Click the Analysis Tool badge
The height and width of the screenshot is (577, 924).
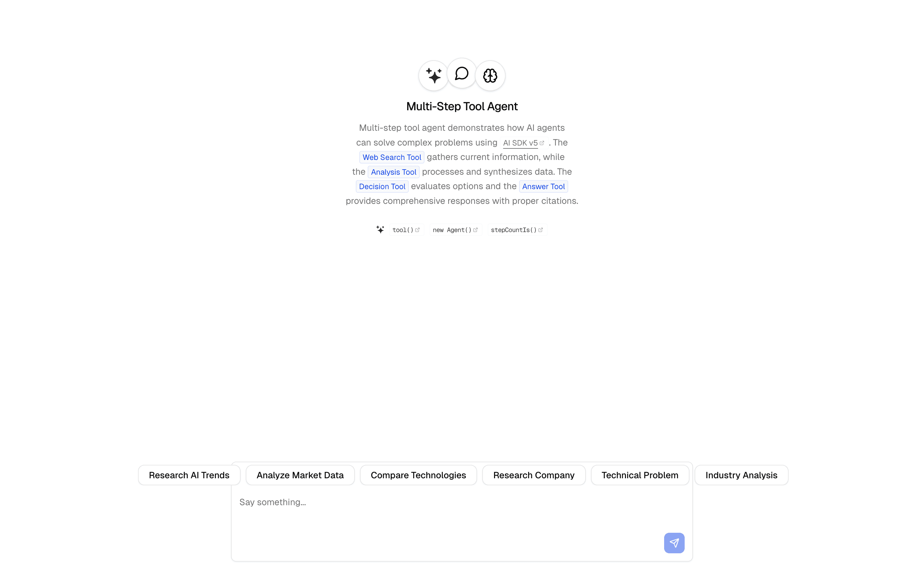point(393,172)
